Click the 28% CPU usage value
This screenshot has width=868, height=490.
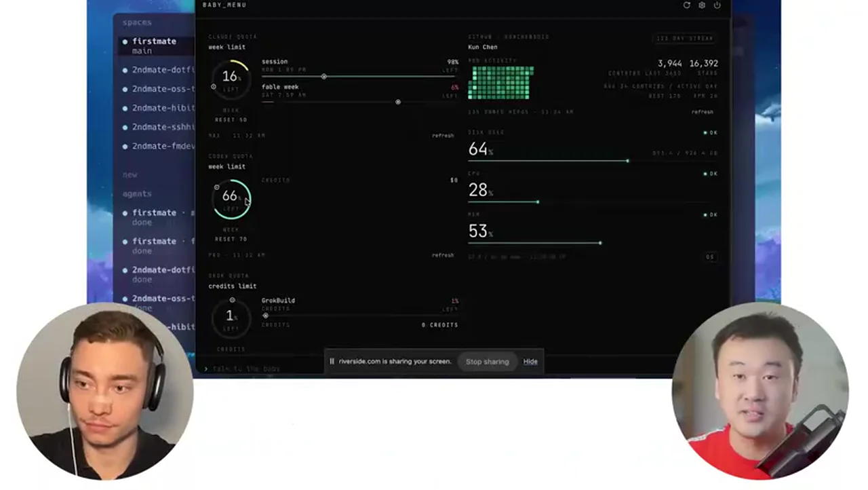480,191
